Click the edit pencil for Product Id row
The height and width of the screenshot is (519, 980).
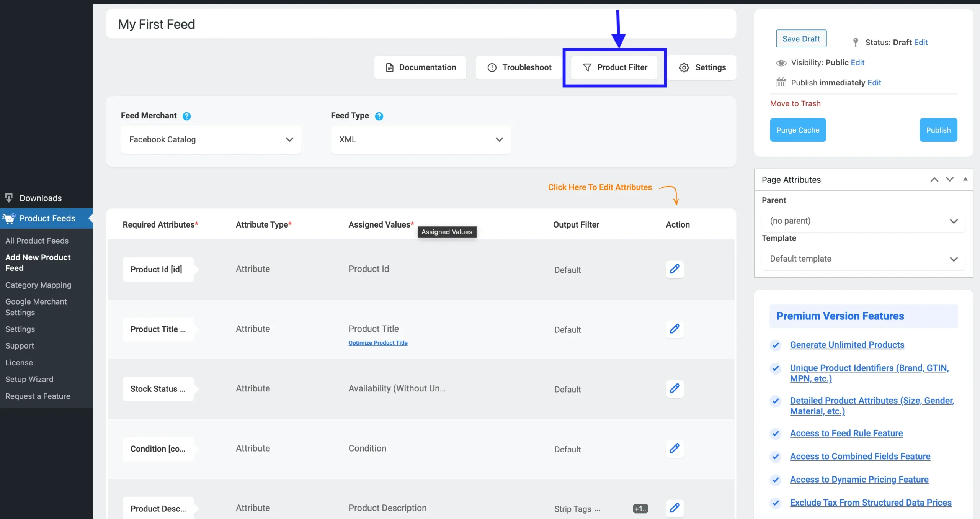[x=675, y=269]
